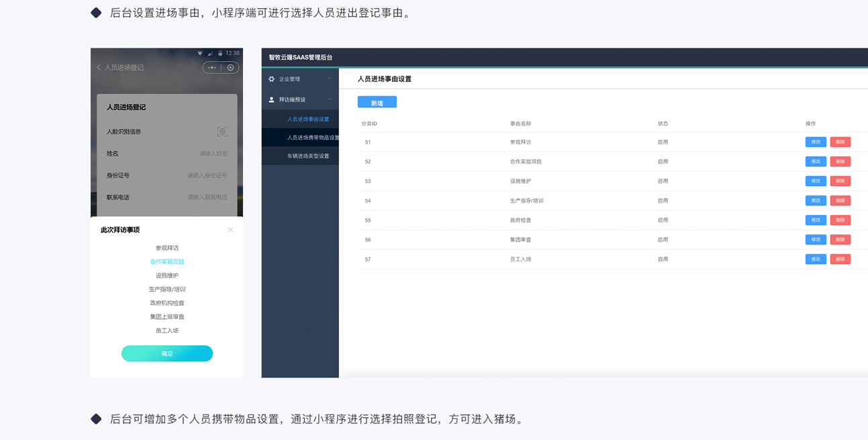868x440 pixels.
Task: Select 政府机构检查 in the visit reason list
Action: 167,303
